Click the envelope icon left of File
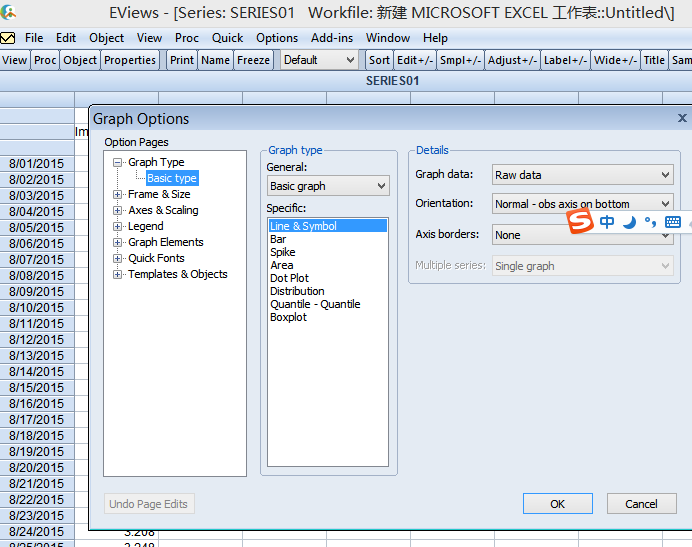The height and width of the screenshot is (547, 692). 8,38
